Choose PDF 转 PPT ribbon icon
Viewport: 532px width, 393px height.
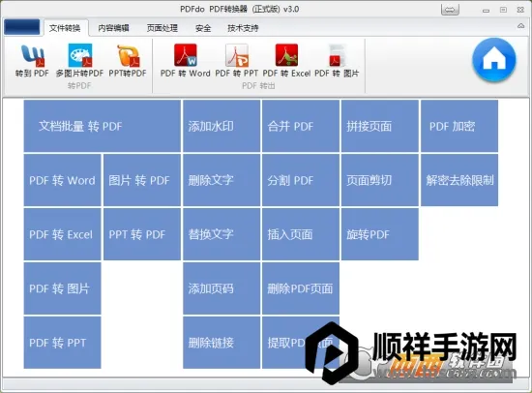236,61
